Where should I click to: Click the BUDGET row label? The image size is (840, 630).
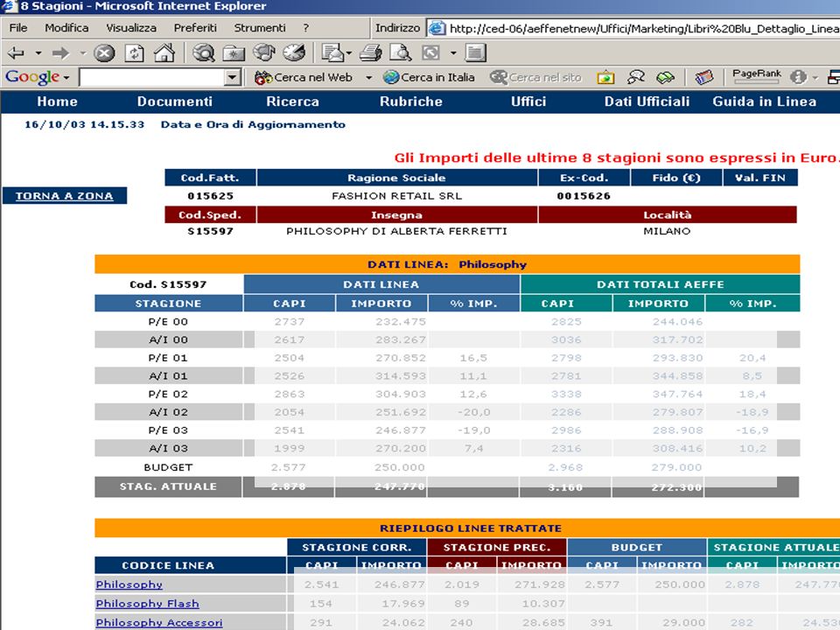[168, 467]
